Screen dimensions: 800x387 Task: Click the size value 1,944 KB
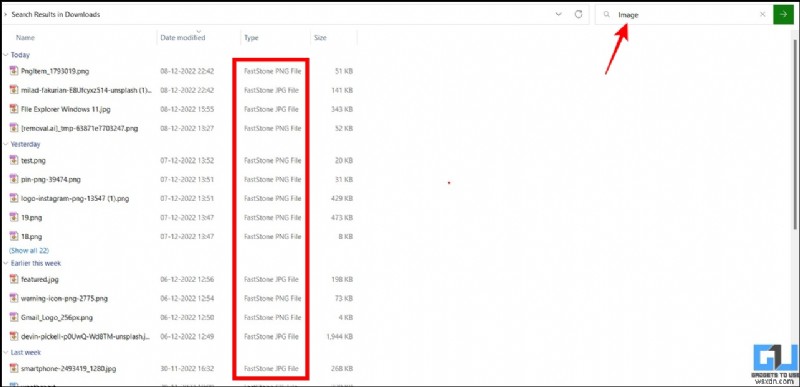click(x=339, y=337)
